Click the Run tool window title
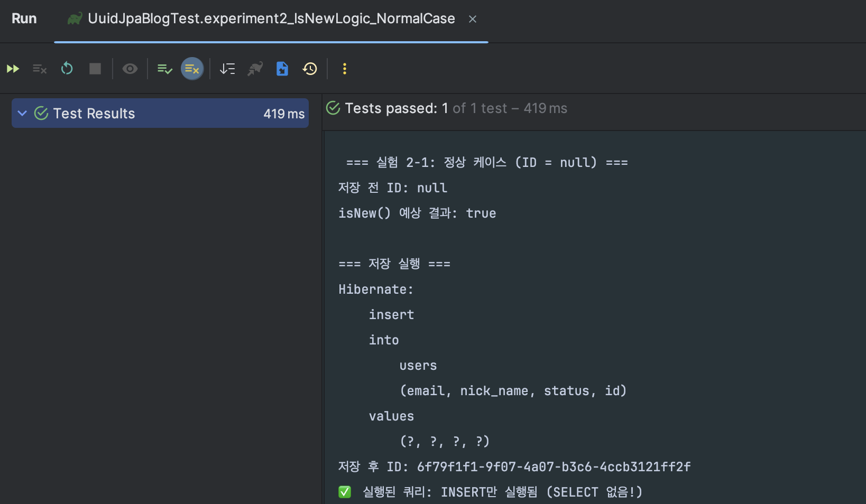This screenshot has width=866, height=504. pos(24,19)
